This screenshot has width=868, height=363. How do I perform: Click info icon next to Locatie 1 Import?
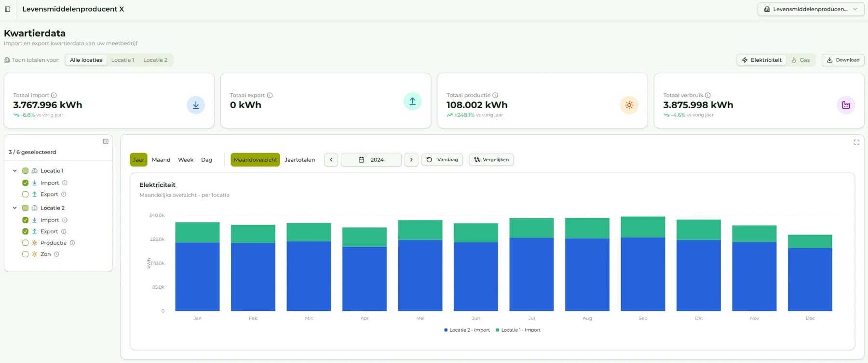click(65, 183)
